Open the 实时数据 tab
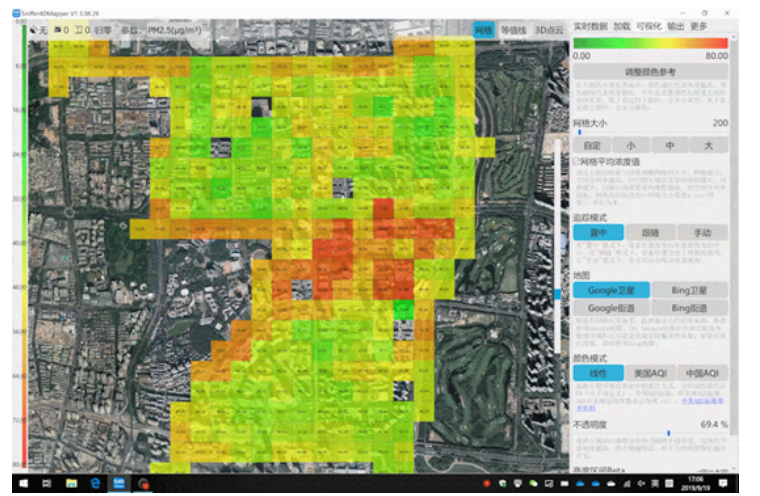The height and width of the screenshot is (496, 760). 590,26
